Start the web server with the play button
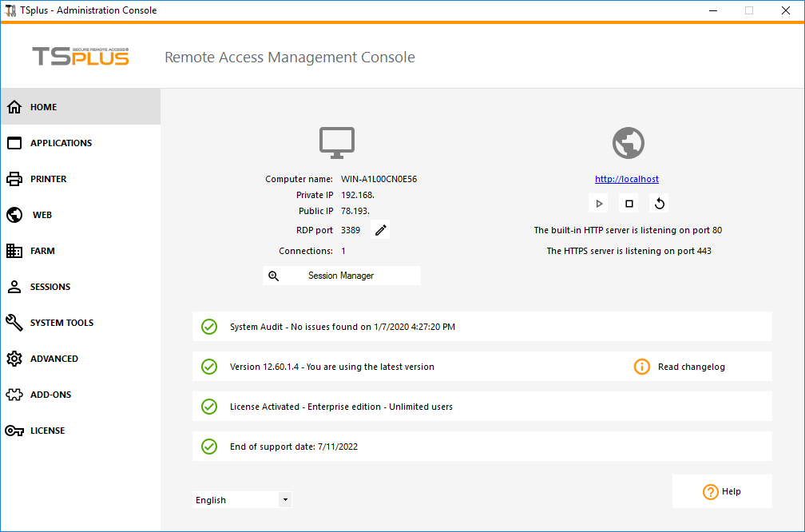Viewport: 805px width, 532px height. pos(598,203)
